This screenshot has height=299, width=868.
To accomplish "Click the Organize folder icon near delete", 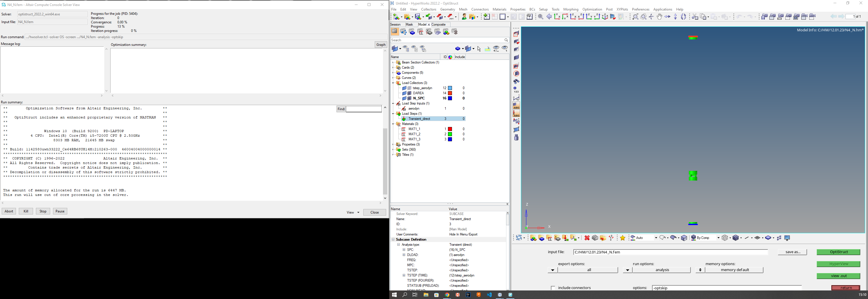I will (x=603, y=238).
